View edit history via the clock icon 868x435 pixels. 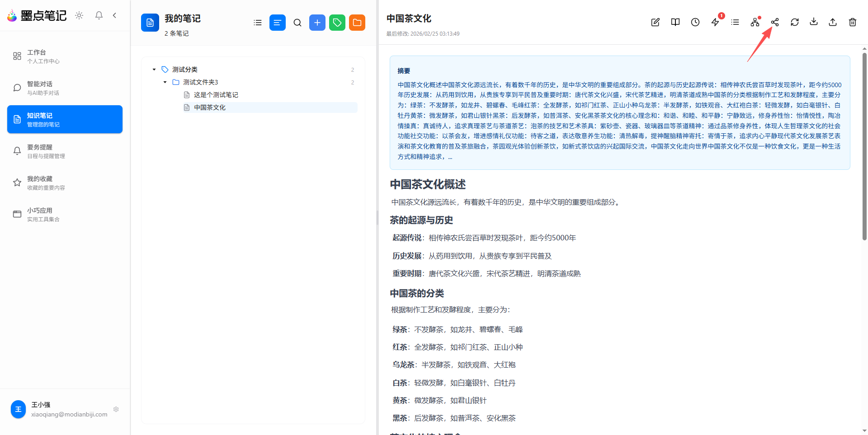click(695, 22)
